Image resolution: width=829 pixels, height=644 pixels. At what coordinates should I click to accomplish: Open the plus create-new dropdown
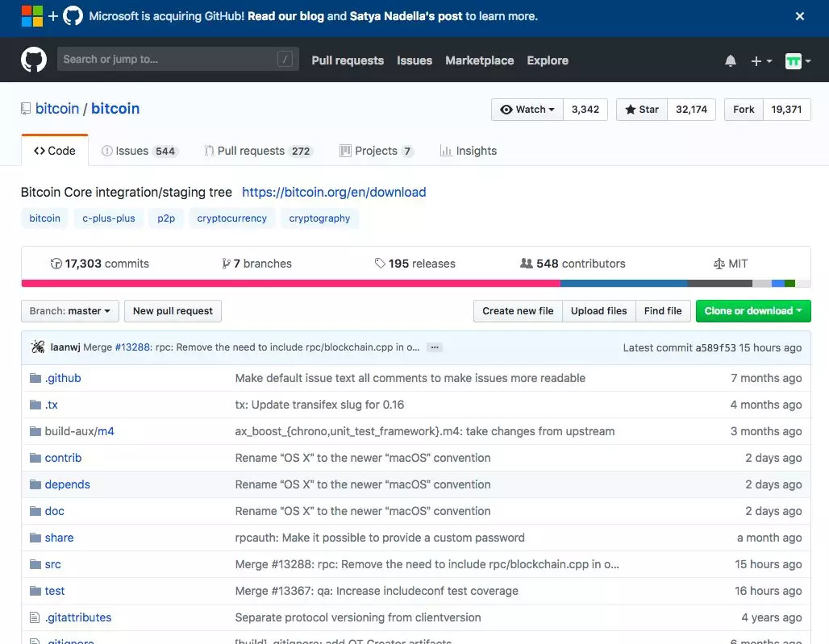point(761,61)
